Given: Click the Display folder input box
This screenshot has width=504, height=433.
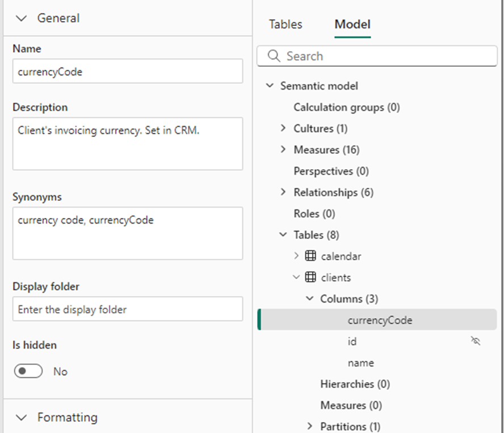Looking at the screenshot, I should click(x=128, y=309).
